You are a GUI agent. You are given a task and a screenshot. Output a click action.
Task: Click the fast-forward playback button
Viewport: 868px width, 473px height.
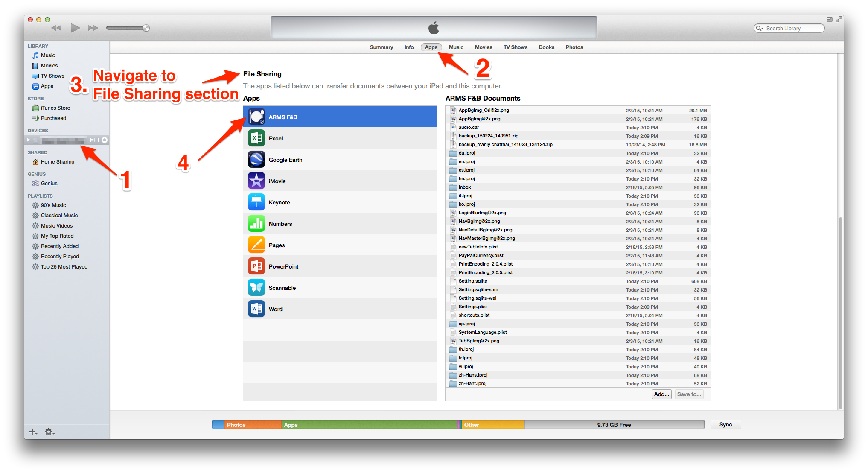[x=93, y=28]
